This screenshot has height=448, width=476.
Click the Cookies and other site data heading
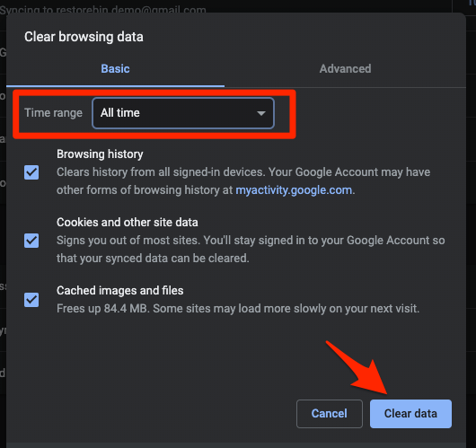[128, 222]
